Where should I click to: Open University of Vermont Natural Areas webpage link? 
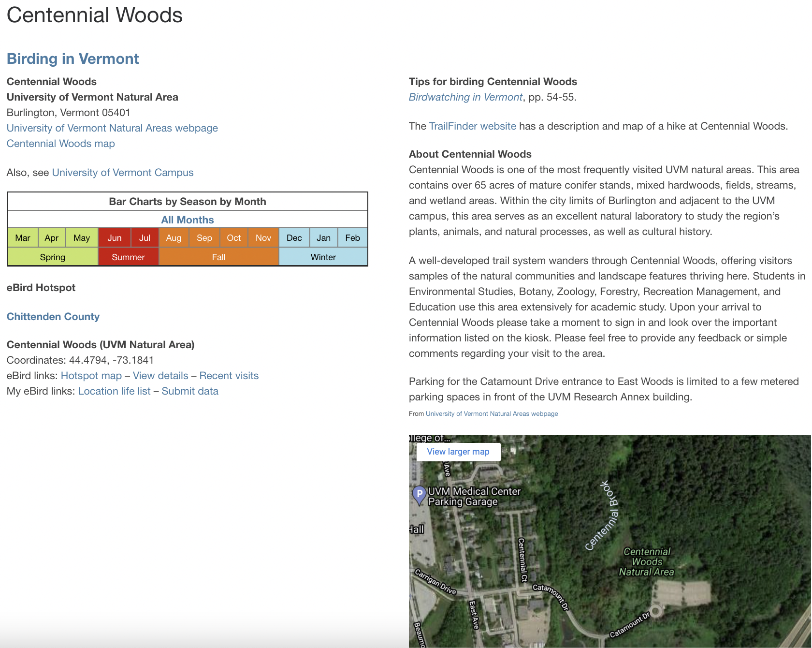(112, 128)
